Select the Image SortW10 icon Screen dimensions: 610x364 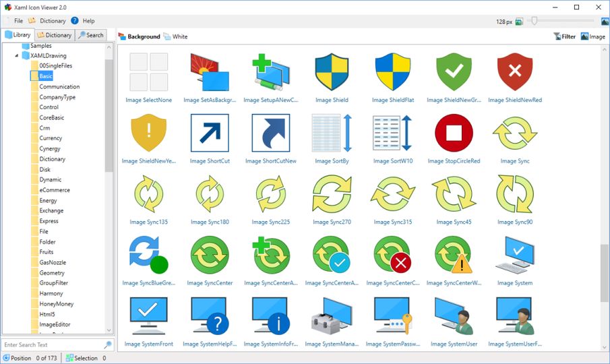[393, 133]
